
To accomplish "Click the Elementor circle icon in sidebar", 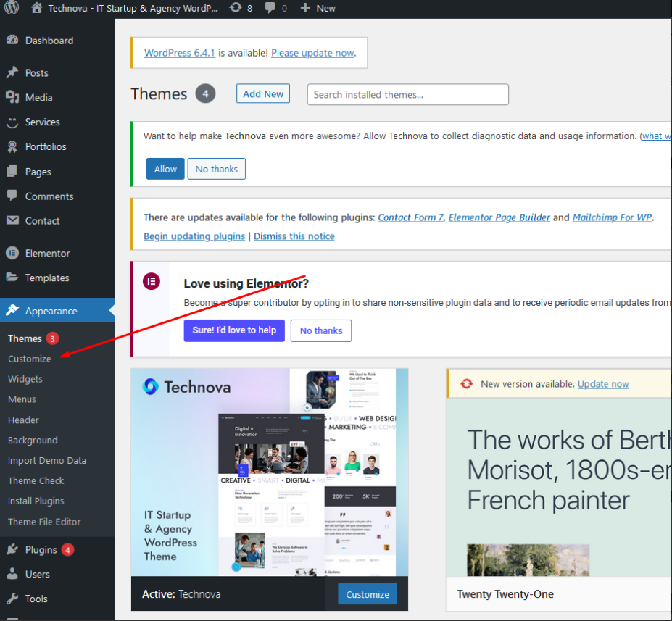I will 12,253.
